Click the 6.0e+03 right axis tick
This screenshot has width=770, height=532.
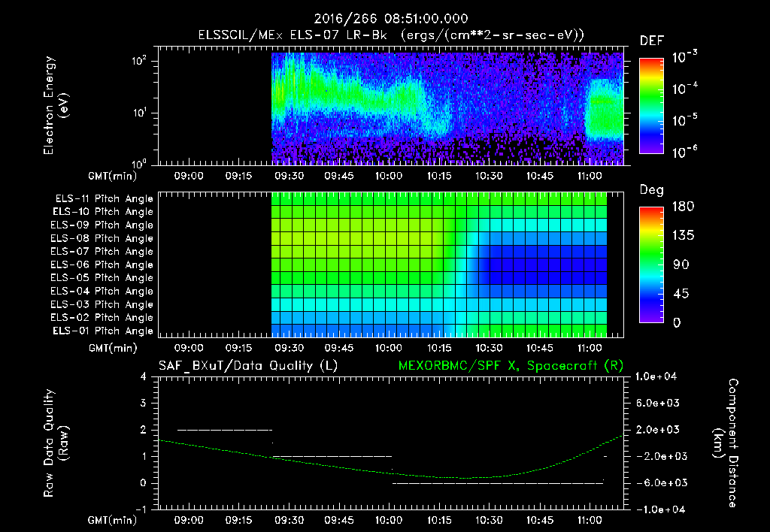coord(658,403)
